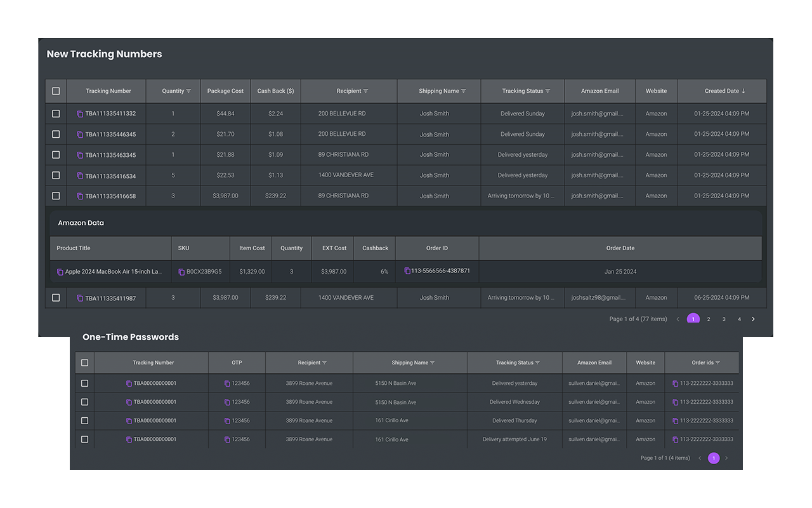812x508 pixels.
Task: Click the 1400 VANDEVER AVE recipient for TBA111335416534
Action: (346, 175)
